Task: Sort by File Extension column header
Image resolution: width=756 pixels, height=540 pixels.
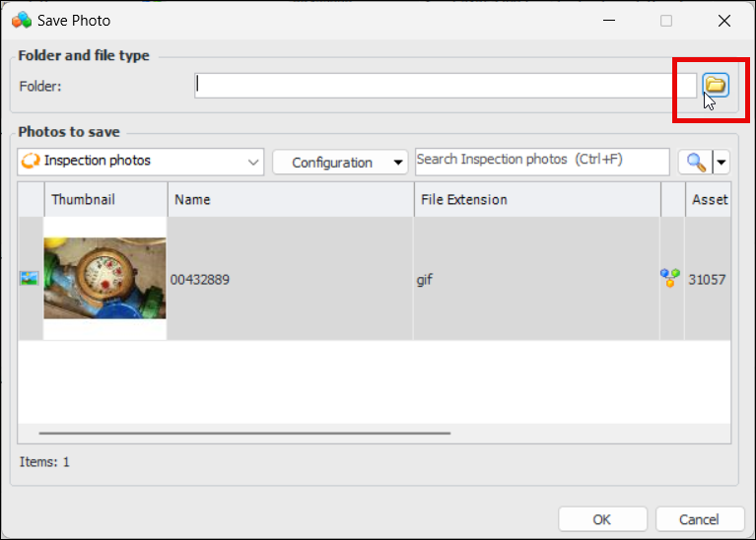Action: (537, 199)
